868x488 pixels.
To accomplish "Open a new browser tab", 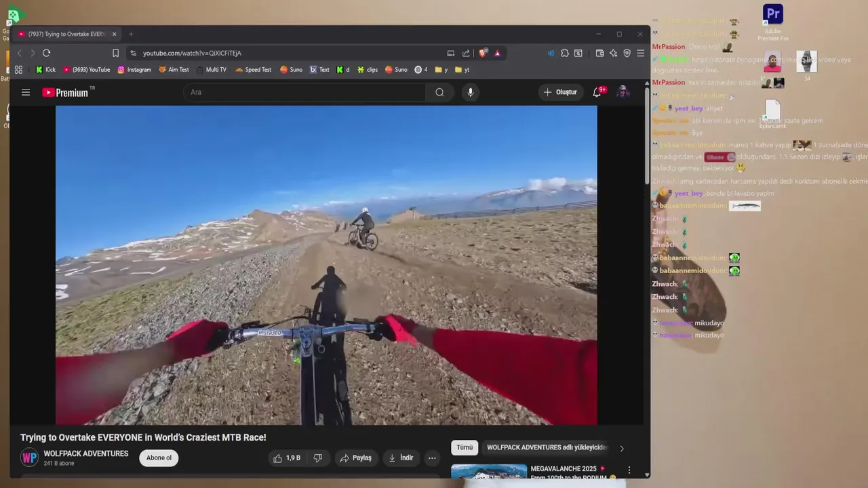I will [x=131, y=34].
